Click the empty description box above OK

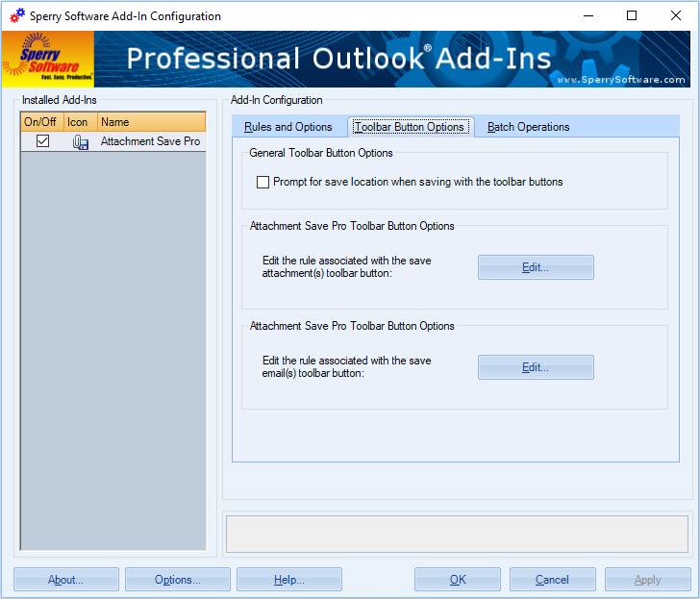(x=457, y=535)
